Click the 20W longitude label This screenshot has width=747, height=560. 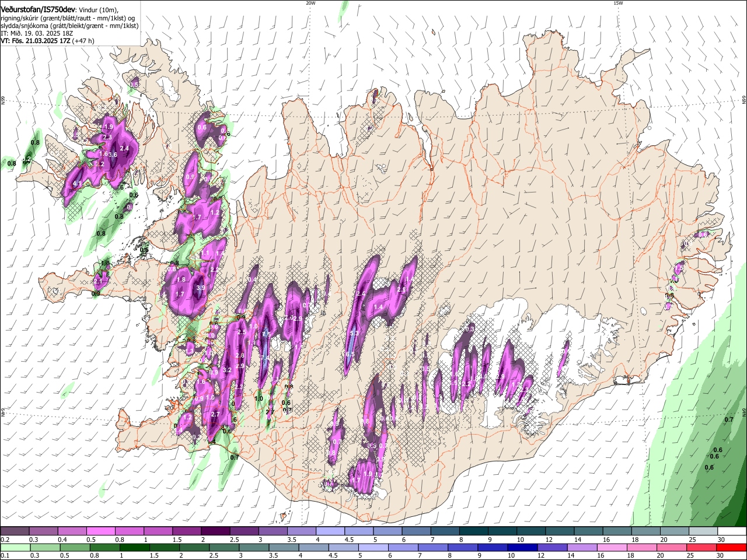310,3
